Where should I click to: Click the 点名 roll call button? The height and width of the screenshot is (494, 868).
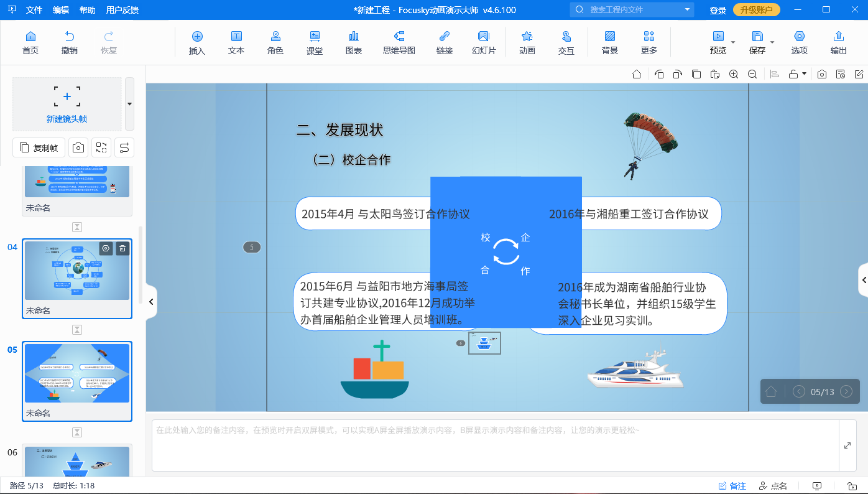[773, 486]
